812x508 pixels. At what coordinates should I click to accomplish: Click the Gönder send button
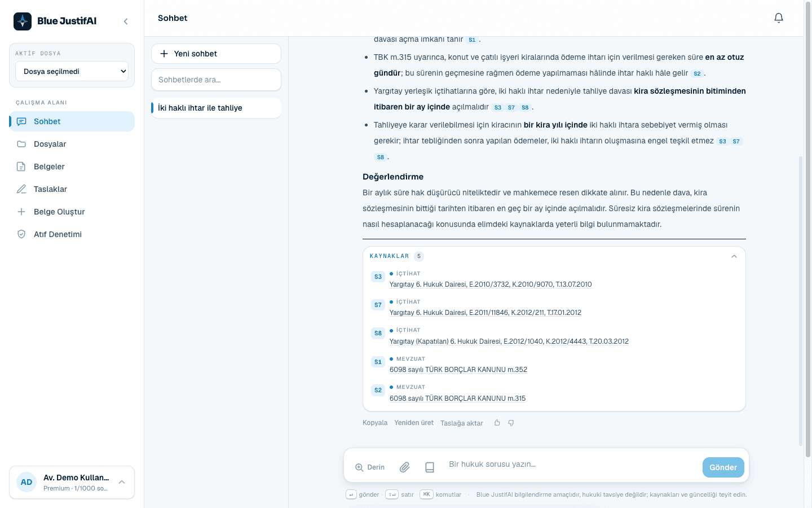click(x=723, y=467)
